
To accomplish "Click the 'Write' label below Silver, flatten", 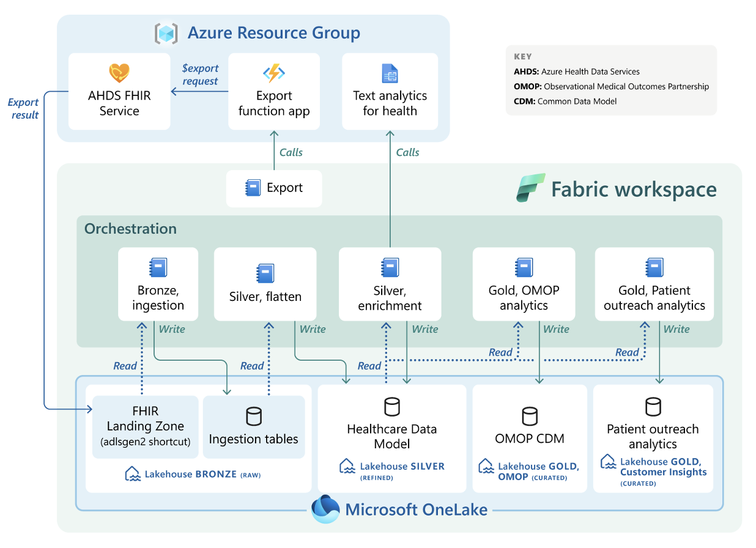I will pyautogui.click(x=313, y=329).
